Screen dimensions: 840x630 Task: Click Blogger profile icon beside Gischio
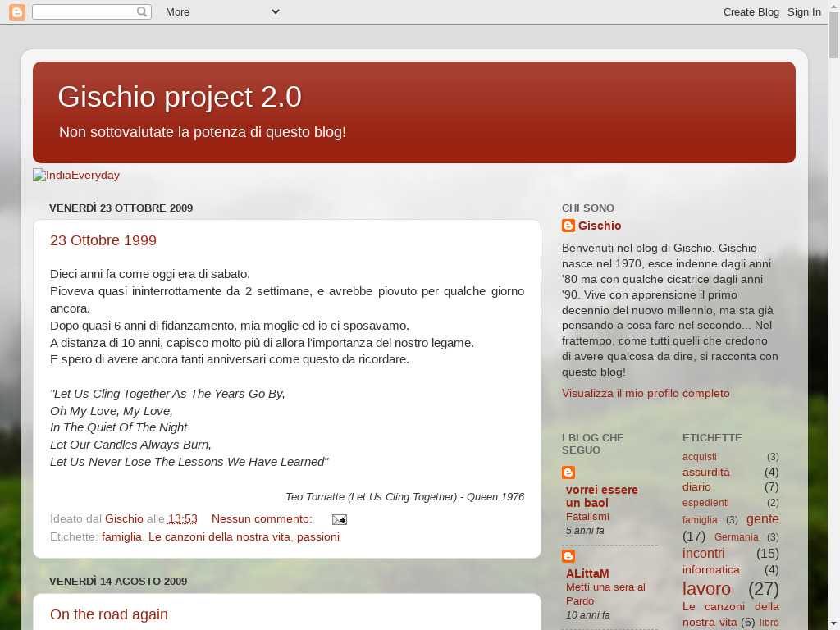(x=568, y=226)
